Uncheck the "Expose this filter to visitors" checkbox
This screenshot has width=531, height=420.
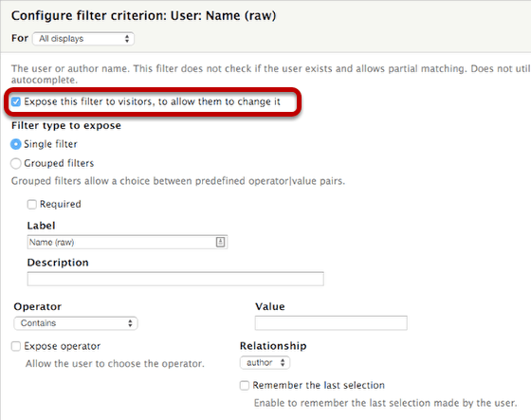click(16, 101)
